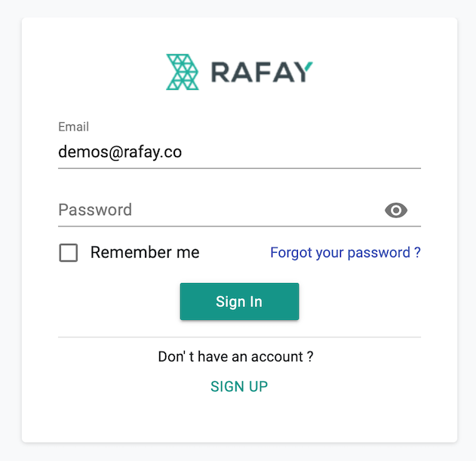The width and height of the screenshot is (476, 461).
Task: Create a new account via SIGN UP
Action: pos(239,386)
